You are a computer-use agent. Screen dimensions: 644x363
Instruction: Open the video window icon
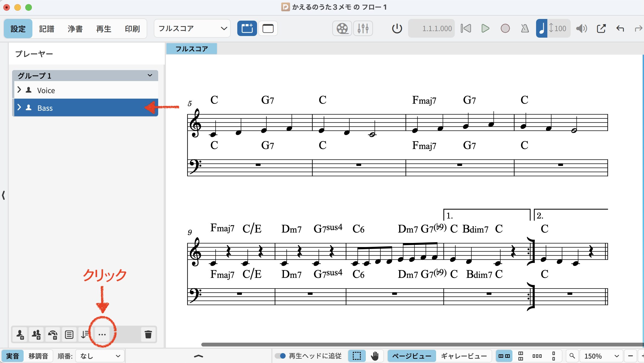pyautogui.click(x=342, y=28)
